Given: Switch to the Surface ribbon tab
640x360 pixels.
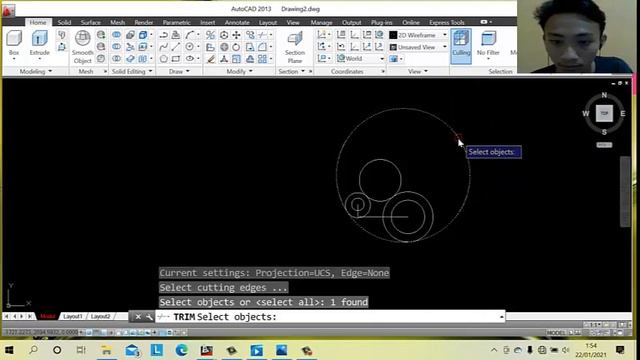Looking at the screenshot, I should click(91, 22).
